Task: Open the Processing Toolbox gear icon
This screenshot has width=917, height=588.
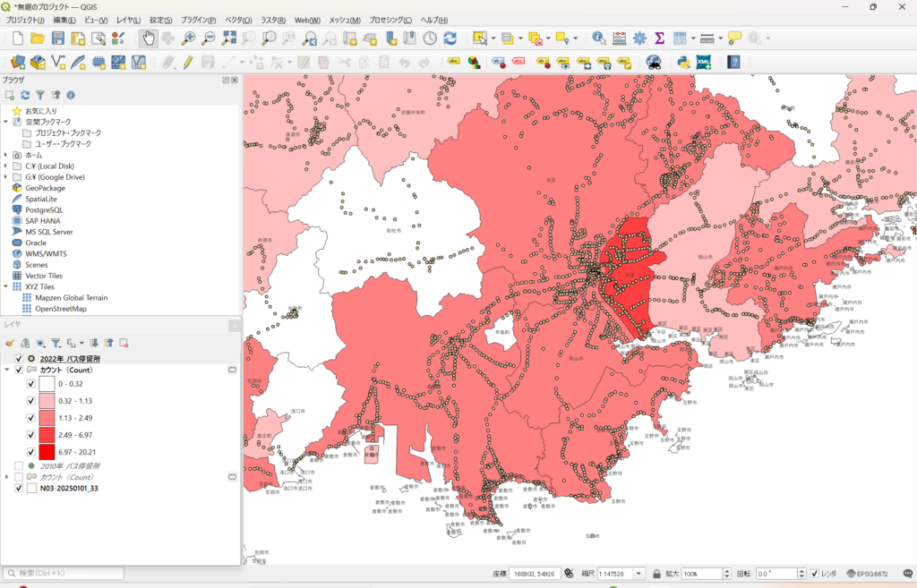Action: pyautogui.click(x=639, y=38)
